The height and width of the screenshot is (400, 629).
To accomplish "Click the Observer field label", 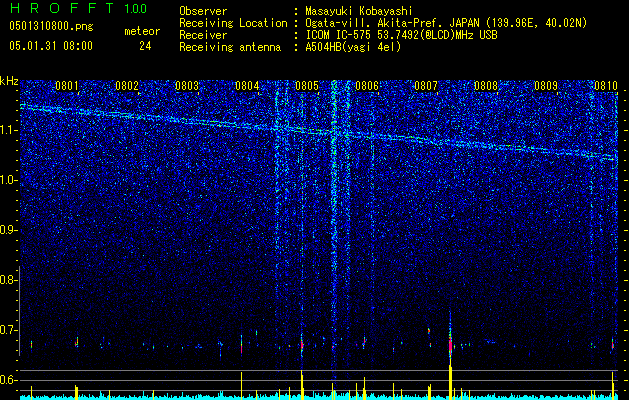I will (x=203, y=11).
